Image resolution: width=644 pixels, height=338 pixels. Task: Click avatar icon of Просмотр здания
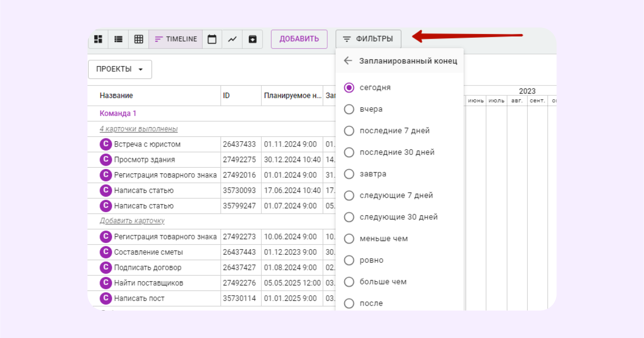(106, 159)
